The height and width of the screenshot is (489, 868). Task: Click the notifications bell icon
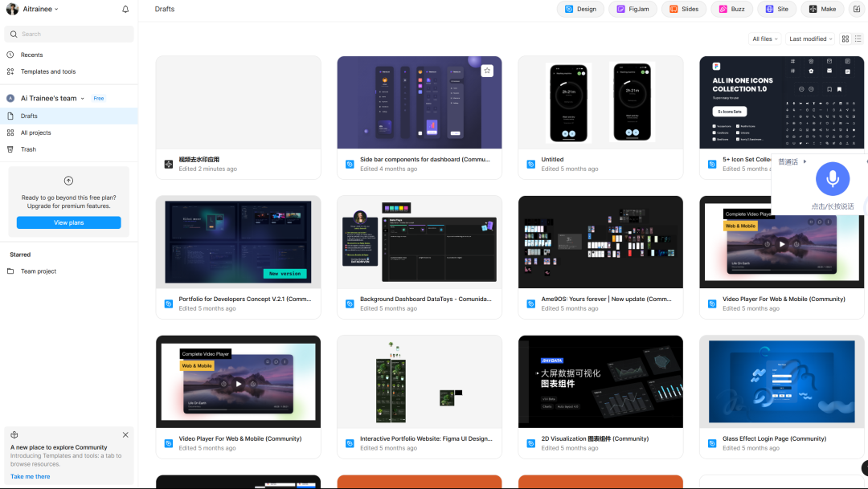click(125, 9)
